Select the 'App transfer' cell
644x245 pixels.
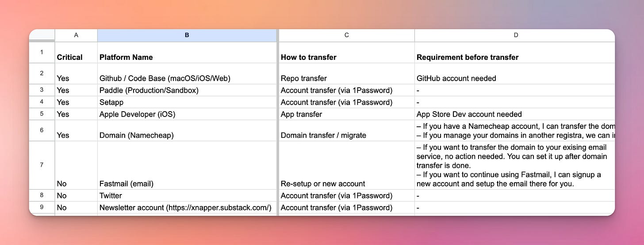pos(347,114)
